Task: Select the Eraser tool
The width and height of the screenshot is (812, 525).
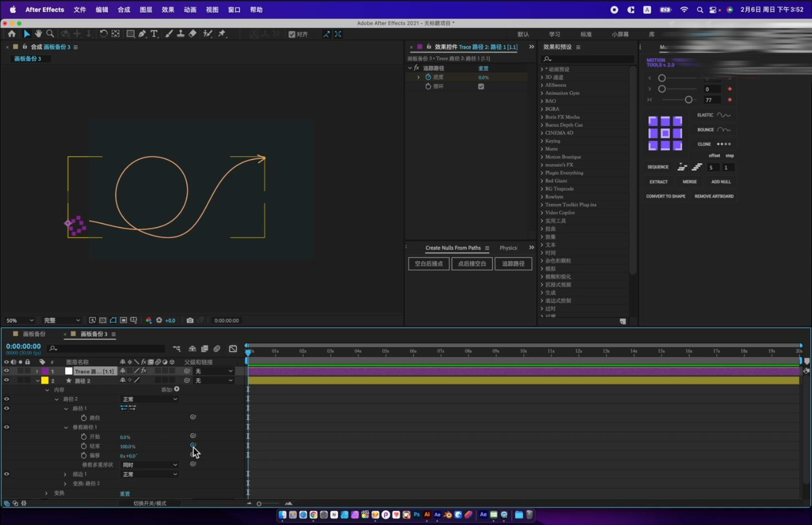Action: click(193, 34)
